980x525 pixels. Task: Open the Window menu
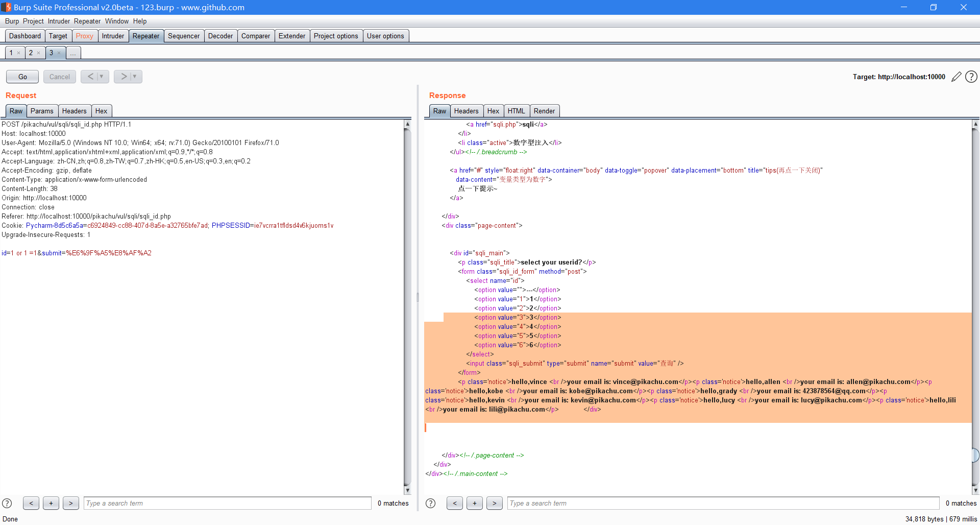[x=117, y=21]
